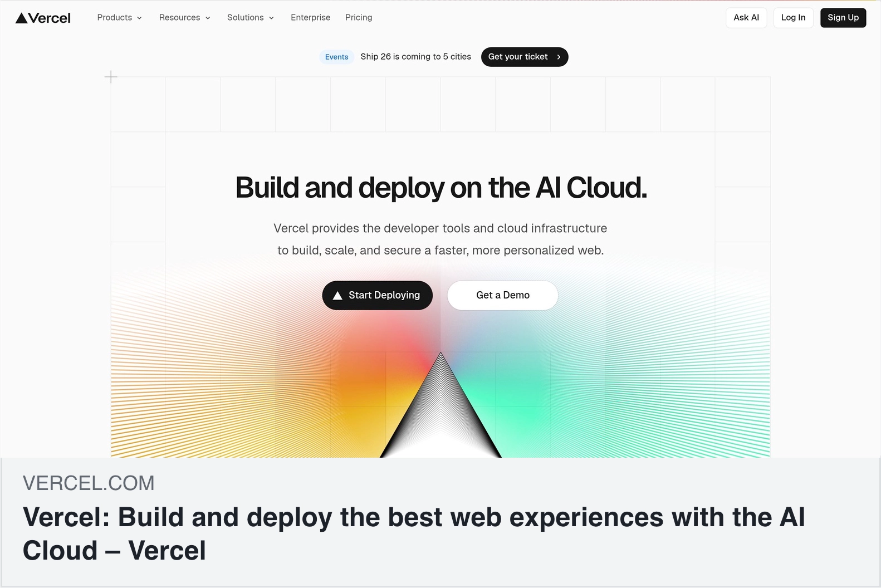The height and width of the screenshot is (588, 881).
Task: Expand the Products dropdown chevron
Action: (x=139, y=18)
